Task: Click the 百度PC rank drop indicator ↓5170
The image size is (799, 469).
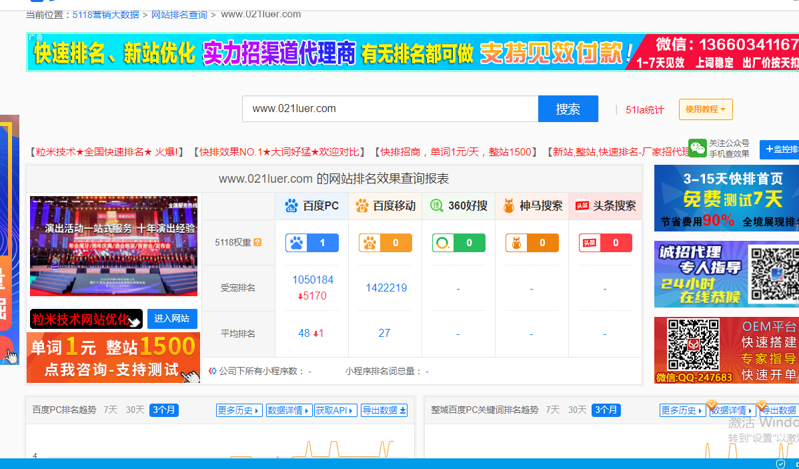Action: pyautogui.click(x=312, y=296)
